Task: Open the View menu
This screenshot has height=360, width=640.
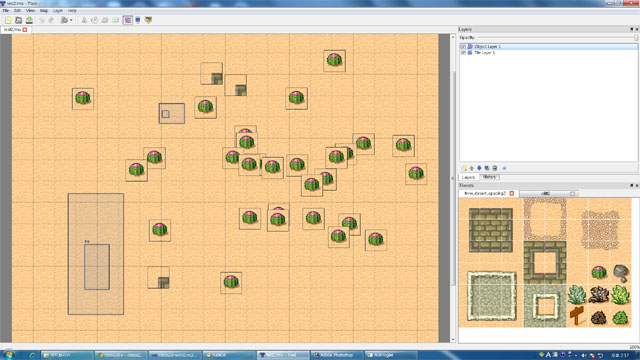Action: [x=30, y=11]
